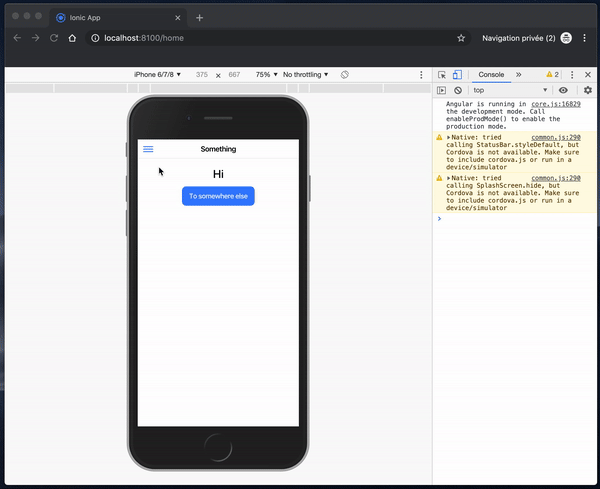
Task: Open the hamburger menu in the app
Action: coord(148,149)
